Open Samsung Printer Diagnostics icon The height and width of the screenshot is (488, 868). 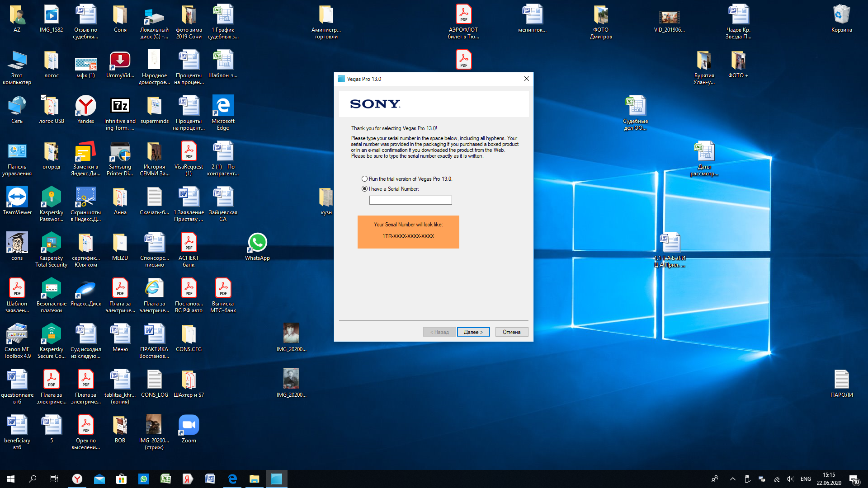[x=120, y=159]
